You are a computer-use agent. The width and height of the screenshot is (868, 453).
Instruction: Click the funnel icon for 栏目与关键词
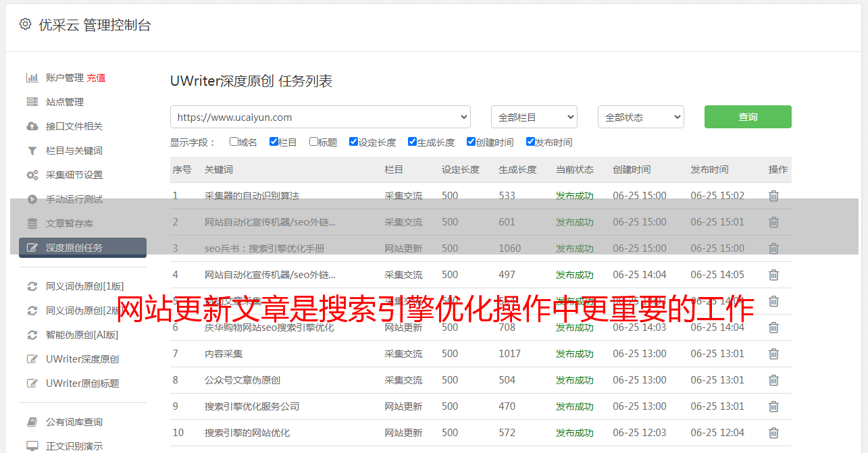(32, 151)
